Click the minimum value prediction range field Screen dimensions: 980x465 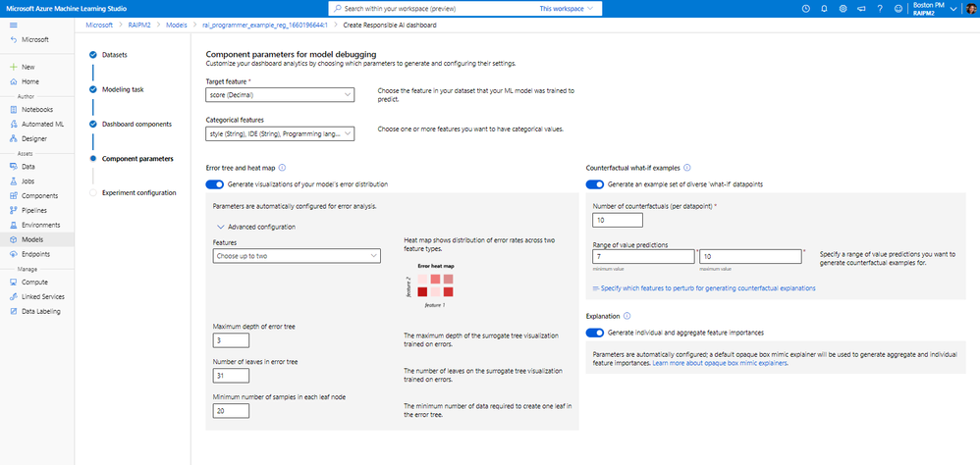click(644, 256)
